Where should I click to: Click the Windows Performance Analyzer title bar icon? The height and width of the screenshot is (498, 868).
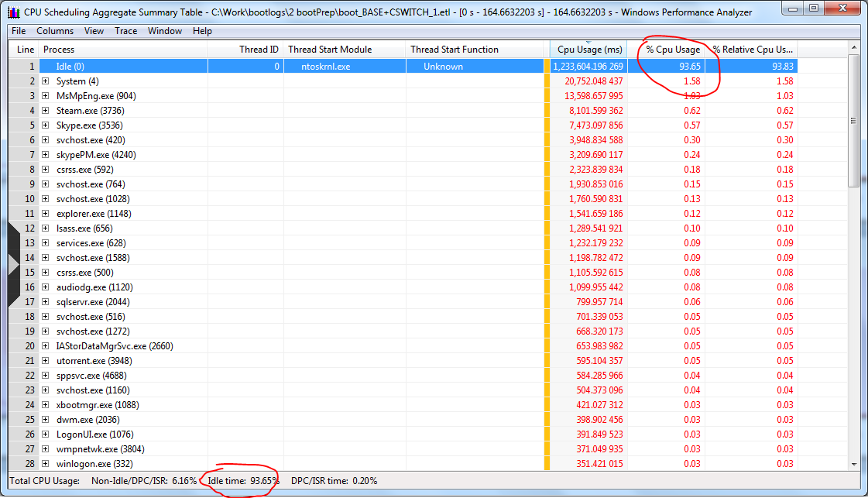point(13,12)
